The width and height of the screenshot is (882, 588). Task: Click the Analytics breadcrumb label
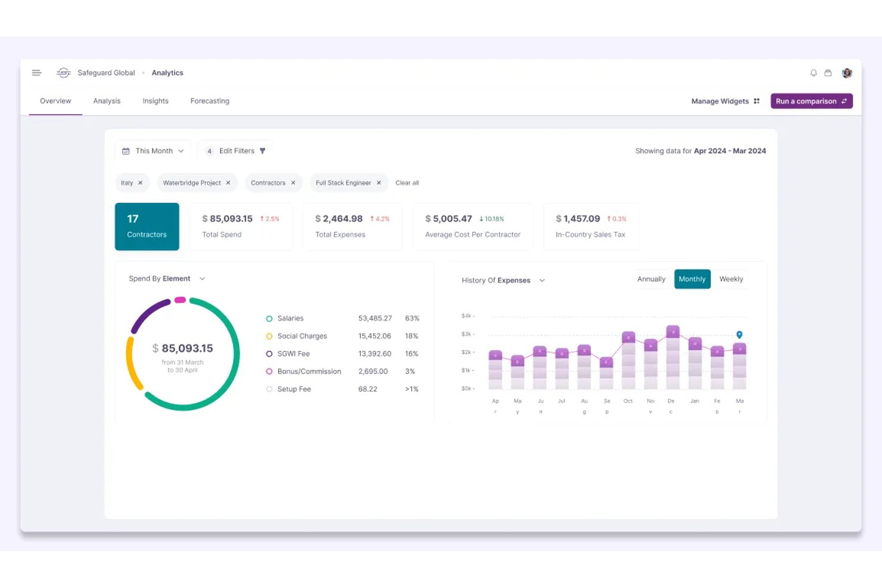[x=167, y=73]
